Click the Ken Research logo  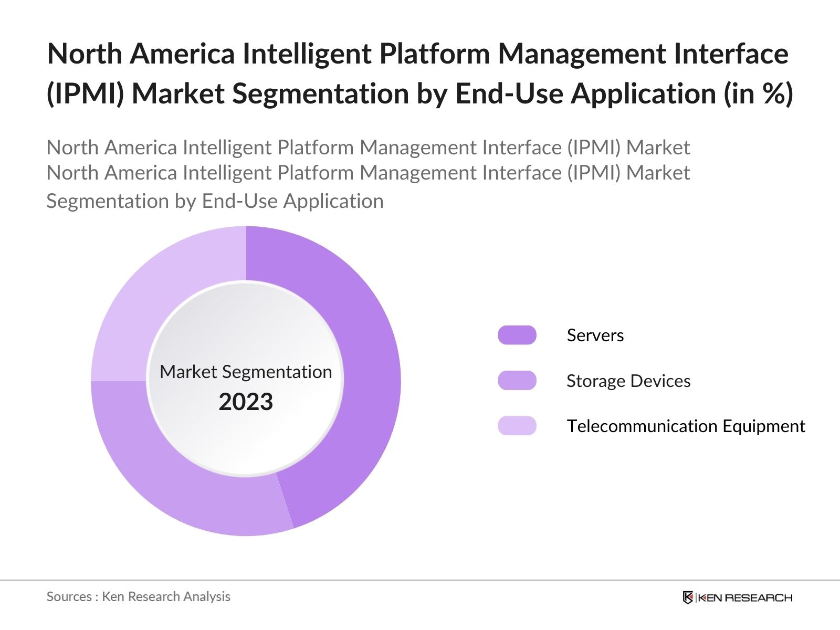(737, 597)
